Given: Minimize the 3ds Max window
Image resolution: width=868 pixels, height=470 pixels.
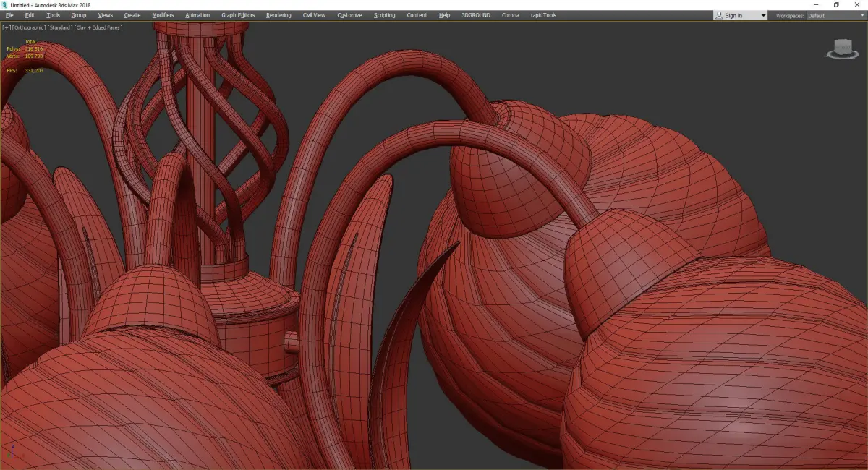Looking at the screenshot, I should [816, 5].
